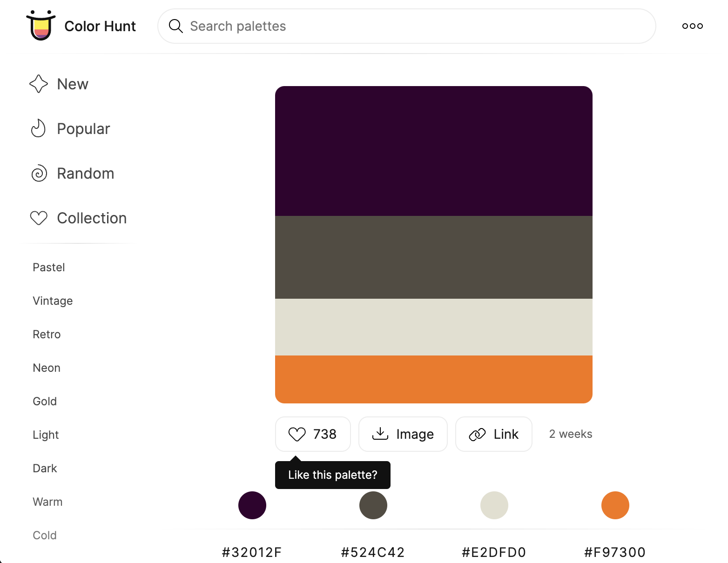
Task: Open the Dark palettes category
Action: pos(45,469)
